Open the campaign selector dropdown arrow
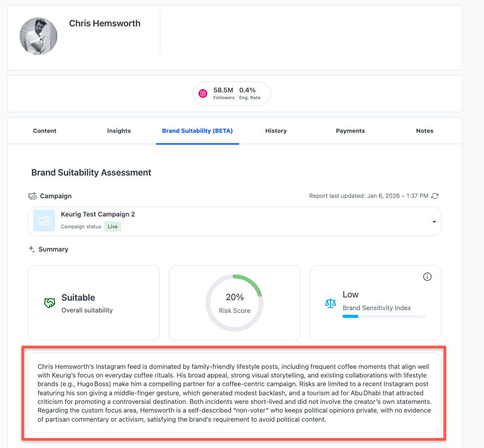The height and width of the screenshot is (448, 484). (x=434, y=222)
